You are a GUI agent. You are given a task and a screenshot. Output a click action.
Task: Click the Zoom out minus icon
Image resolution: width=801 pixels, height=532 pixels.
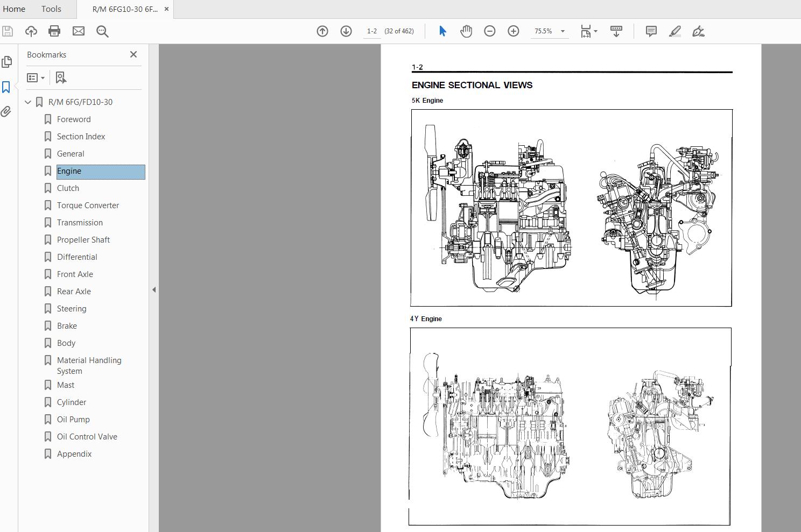click(490, 31)
